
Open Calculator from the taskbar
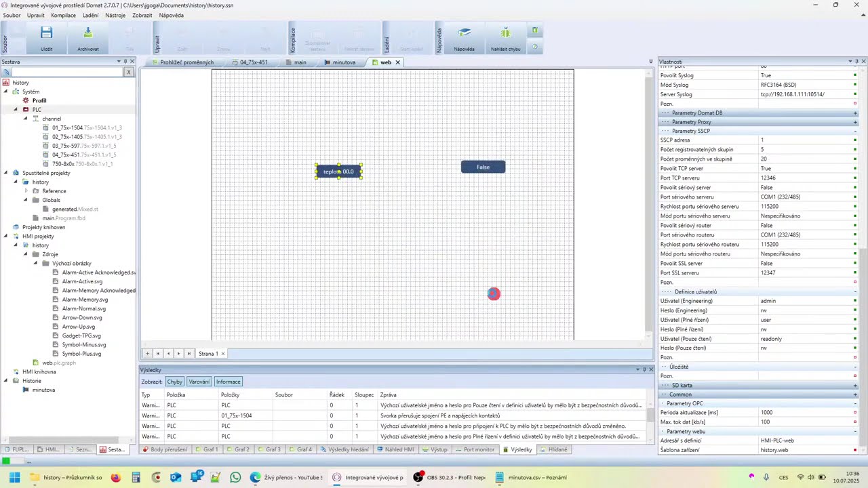click(136, 477)
